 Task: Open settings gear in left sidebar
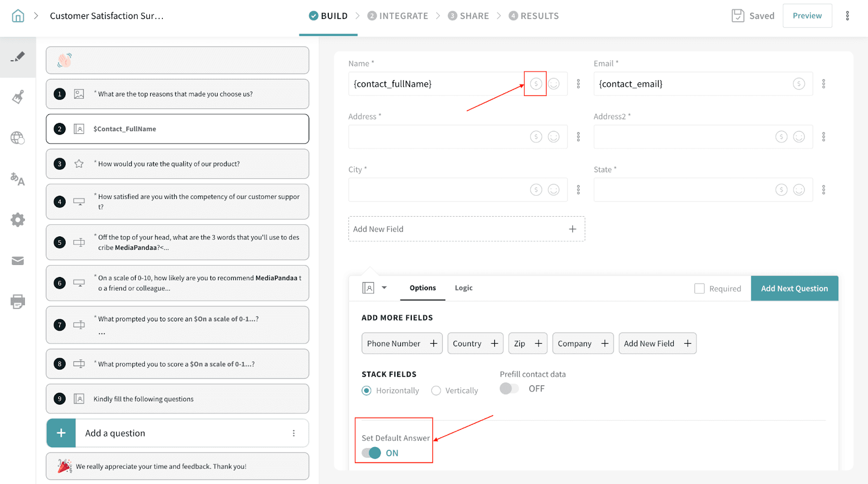coord(18,220)
